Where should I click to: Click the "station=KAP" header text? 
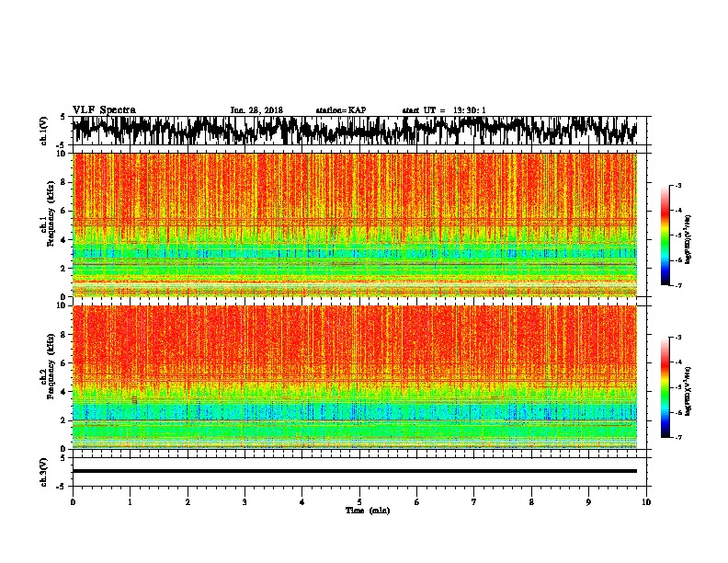[x=341, y=110]
